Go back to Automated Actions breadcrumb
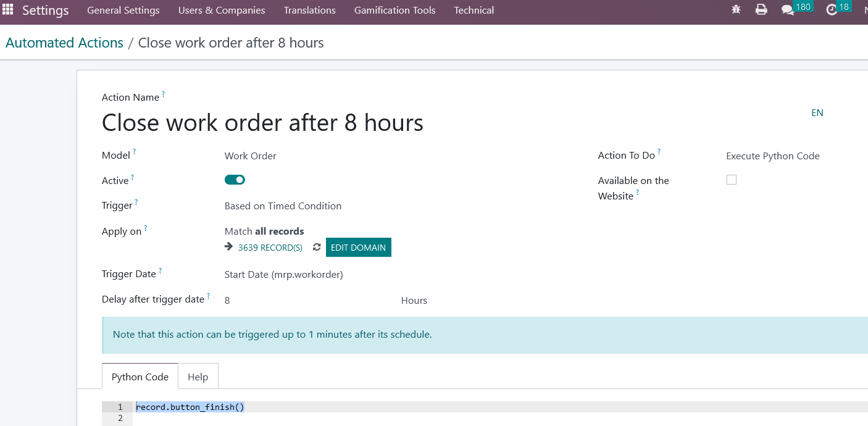868x426 pixels. (65, 43)
